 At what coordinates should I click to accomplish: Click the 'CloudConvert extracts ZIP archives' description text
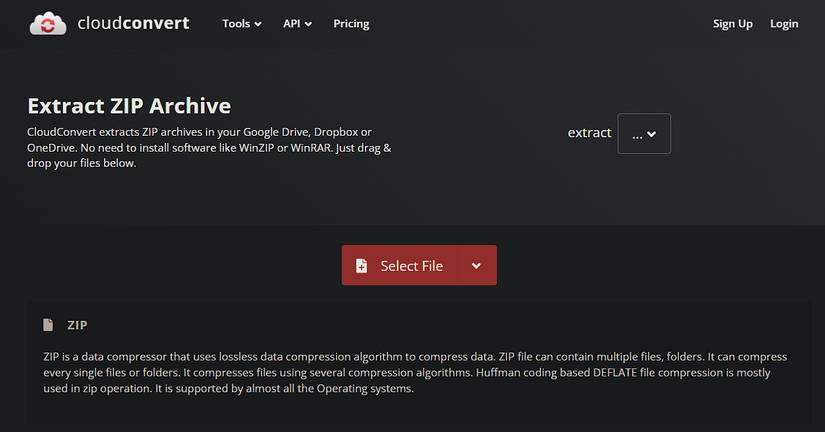[209, 147]
